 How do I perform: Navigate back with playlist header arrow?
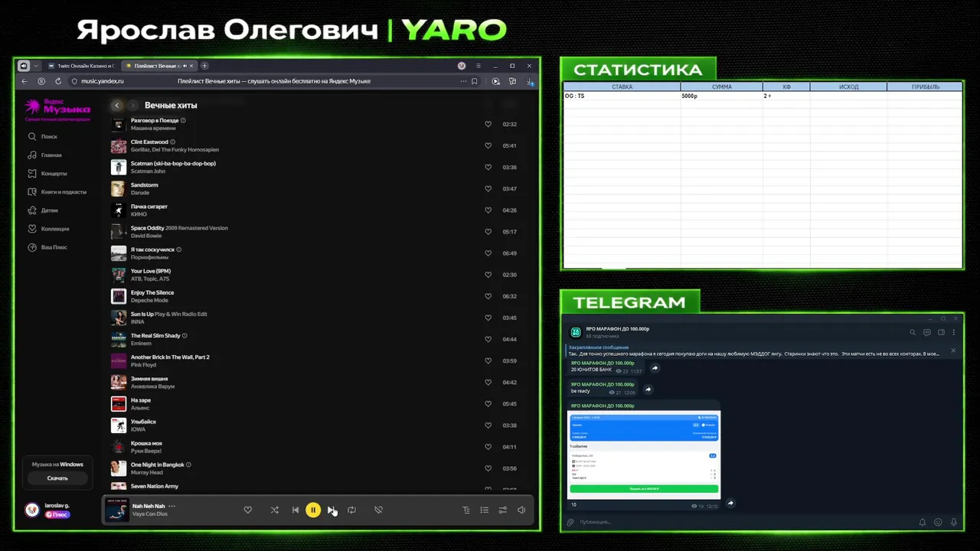[x=117, y=106]
